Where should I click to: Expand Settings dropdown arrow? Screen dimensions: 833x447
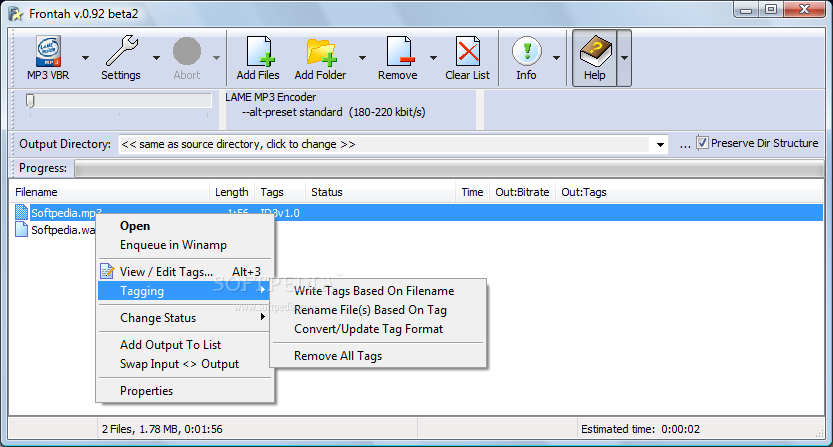click(x=156, y=57)
